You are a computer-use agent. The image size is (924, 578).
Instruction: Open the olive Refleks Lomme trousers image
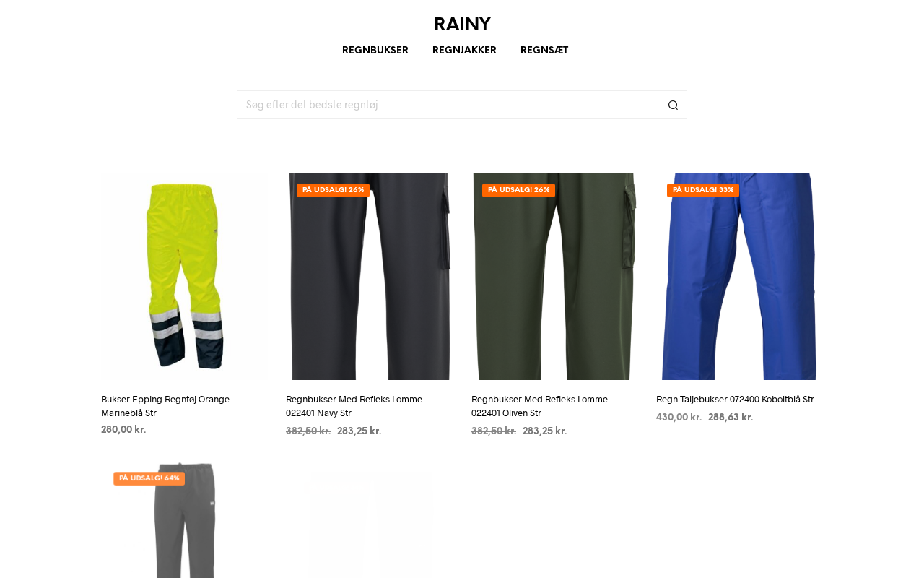tap(554, 276)
